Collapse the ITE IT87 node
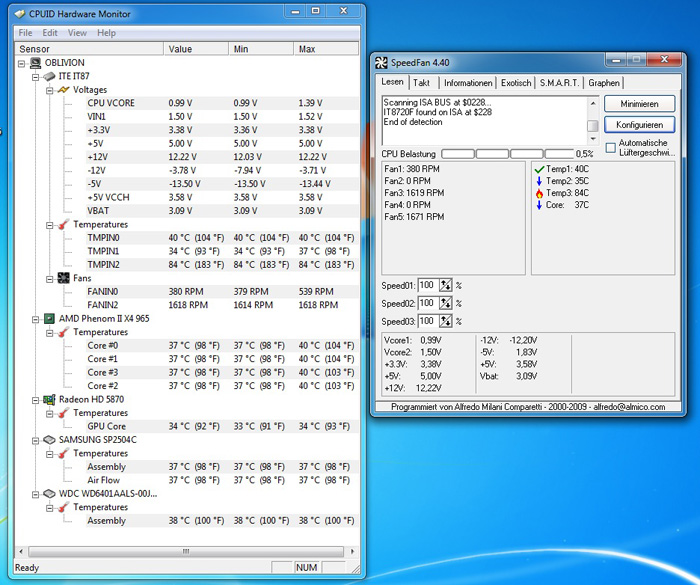Image resolution: width=700 pixels, height=585 pixels. coord(36,77)
